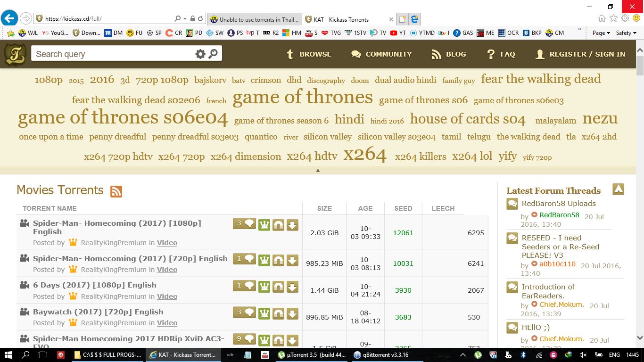
Task: Click download arrow for Spider-Man Homecoming 1080p
Action: click(293, 225)
